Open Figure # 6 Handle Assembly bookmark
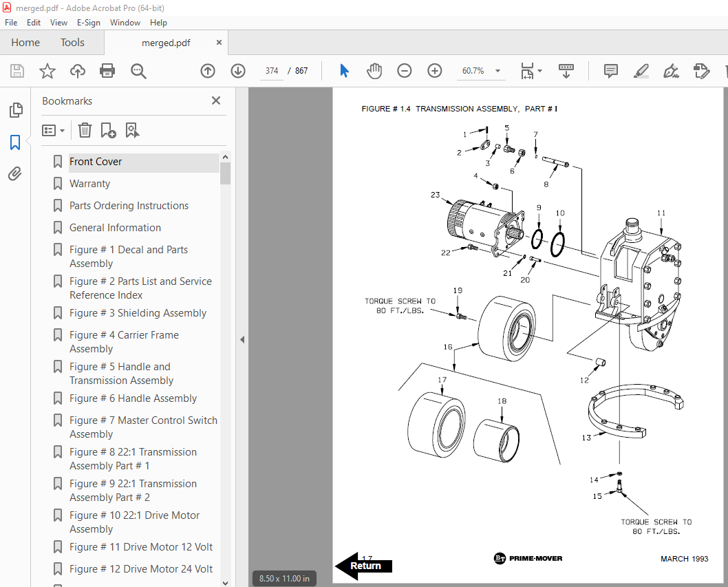The width and height of the screenshot is (728, 587). 133,398
